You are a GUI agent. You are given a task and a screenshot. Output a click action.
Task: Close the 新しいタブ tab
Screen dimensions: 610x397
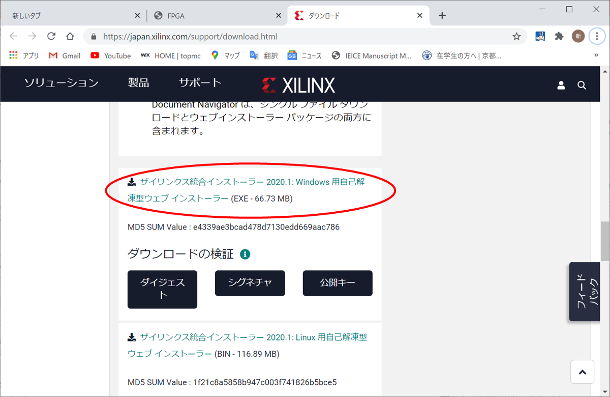tap(137, 16)
